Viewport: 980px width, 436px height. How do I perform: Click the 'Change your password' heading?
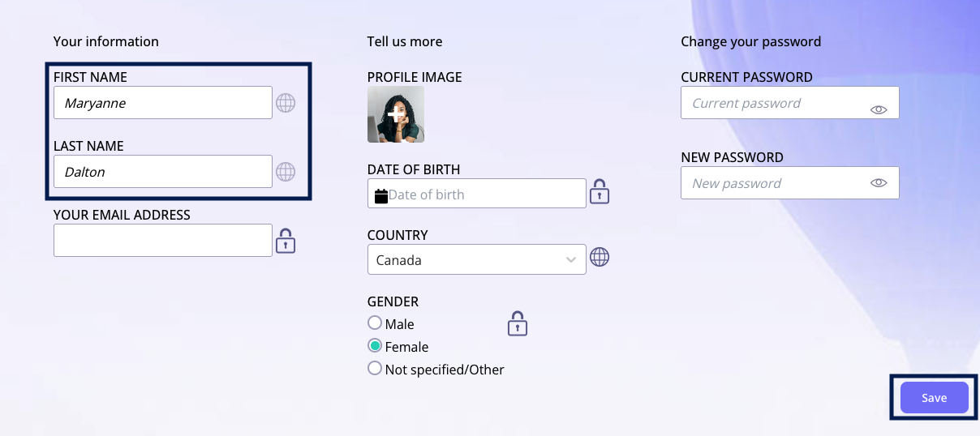click(751, 41)
